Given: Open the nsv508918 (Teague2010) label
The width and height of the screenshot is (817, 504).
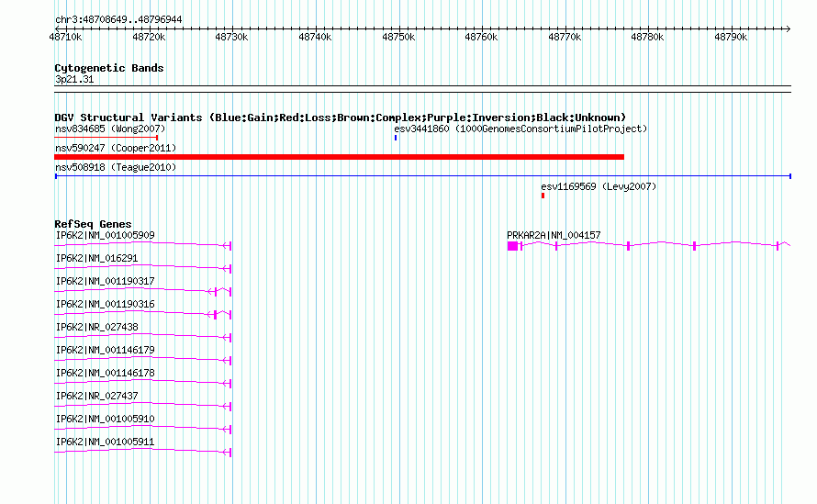Looking at the screenshot, I should pos(116,167).
